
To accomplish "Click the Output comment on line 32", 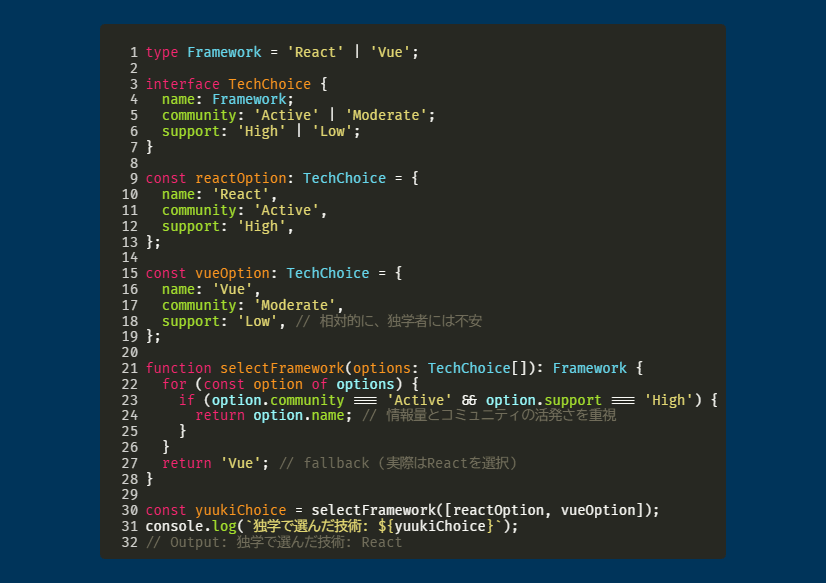I will (274, 542).
